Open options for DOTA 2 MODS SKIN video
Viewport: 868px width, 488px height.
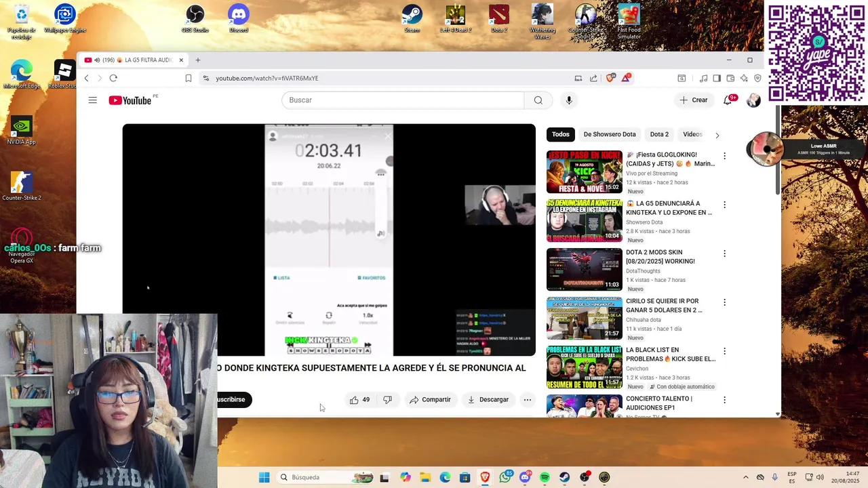coord(724,253)
